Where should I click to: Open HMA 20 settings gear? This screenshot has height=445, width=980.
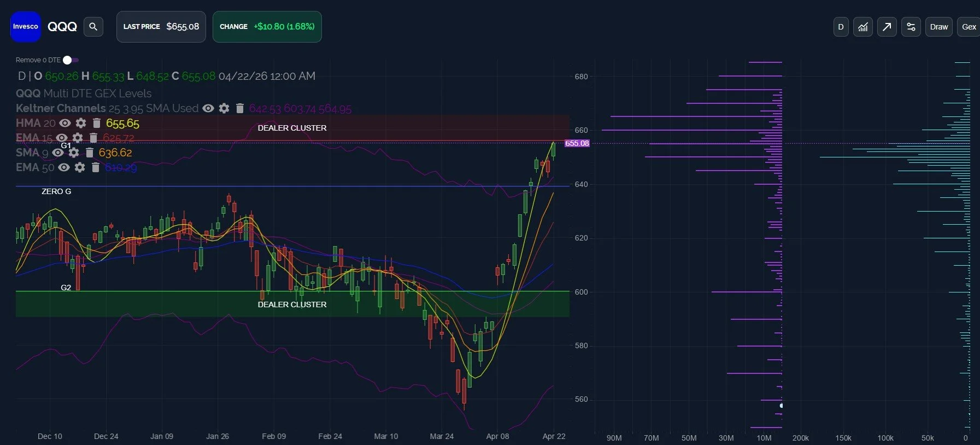[81, 123]
